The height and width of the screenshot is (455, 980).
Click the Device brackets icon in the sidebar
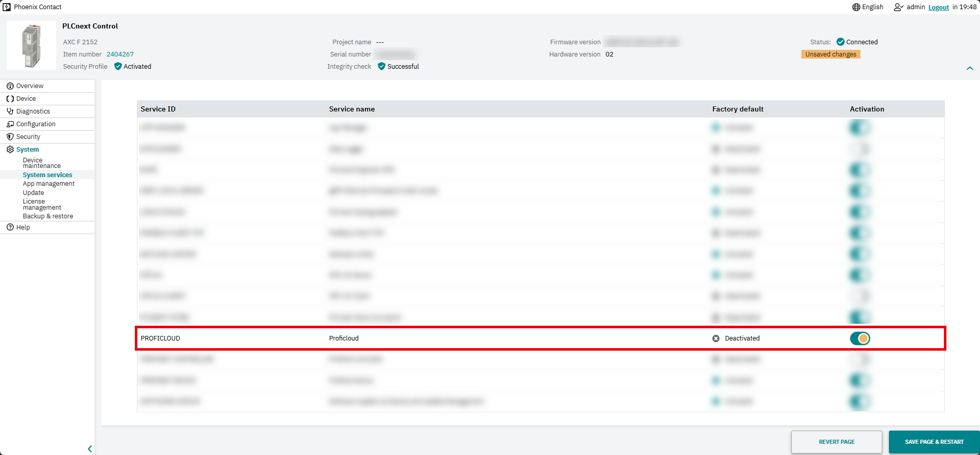(10, 99)
